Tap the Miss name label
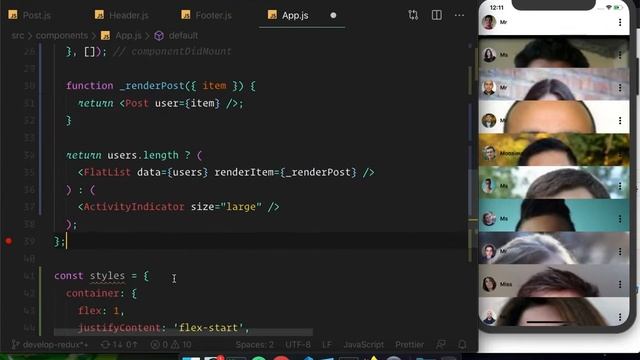The image size is (640, 360). [x=506, y=284]
